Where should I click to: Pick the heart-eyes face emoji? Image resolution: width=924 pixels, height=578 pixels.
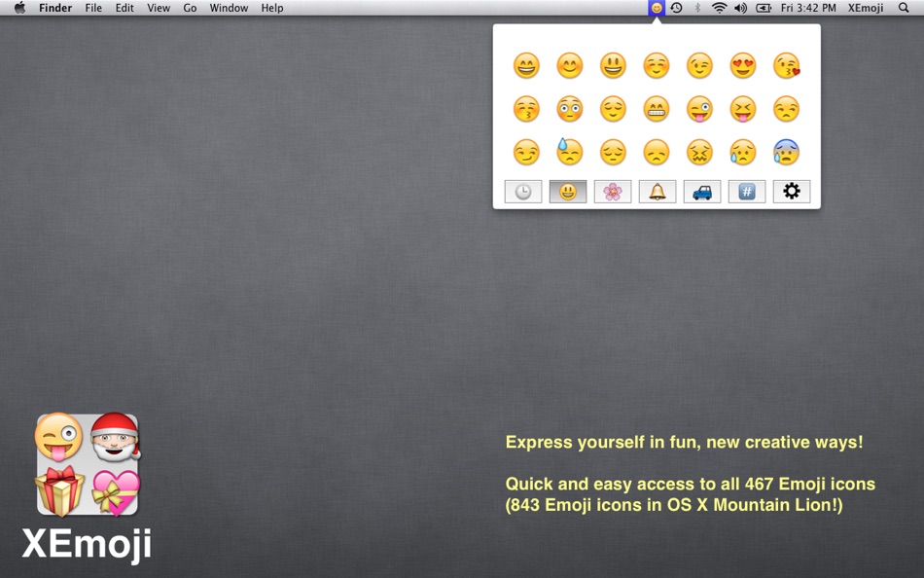point(743,65)
